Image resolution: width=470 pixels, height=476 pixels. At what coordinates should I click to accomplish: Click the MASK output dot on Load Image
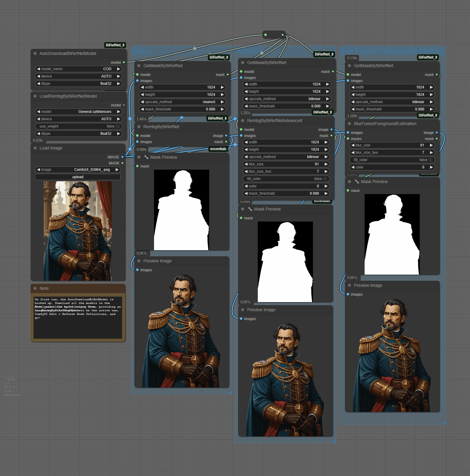[123, 163]
